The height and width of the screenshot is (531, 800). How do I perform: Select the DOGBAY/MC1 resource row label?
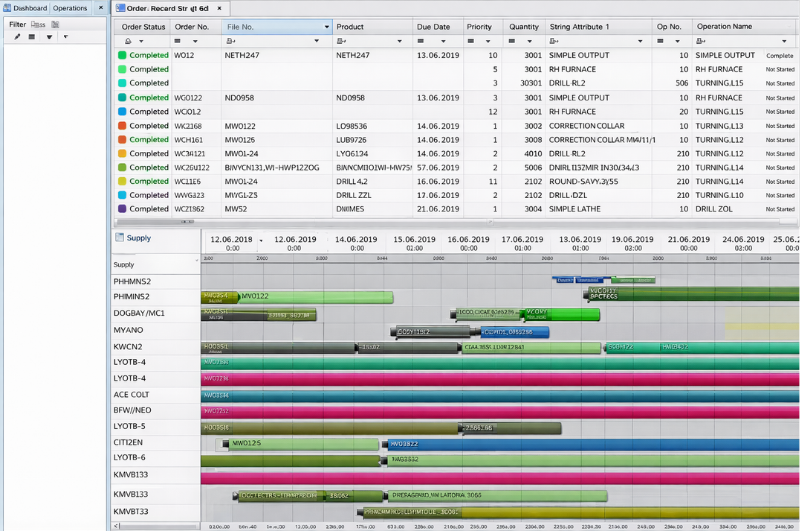pyautogui.click(x=139, y=313)
